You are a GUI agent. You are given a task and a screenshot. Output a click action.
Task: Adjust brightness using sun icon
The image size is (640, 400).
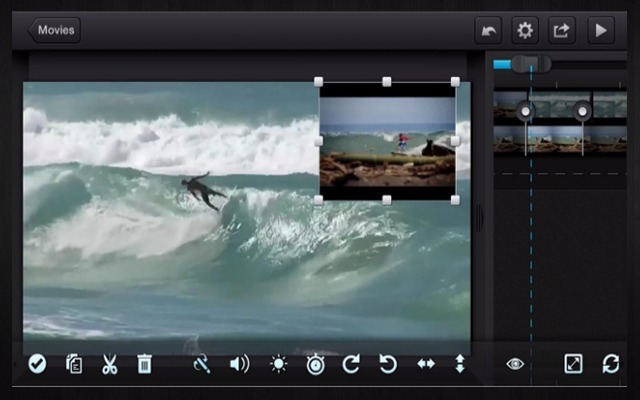(278, 364)
